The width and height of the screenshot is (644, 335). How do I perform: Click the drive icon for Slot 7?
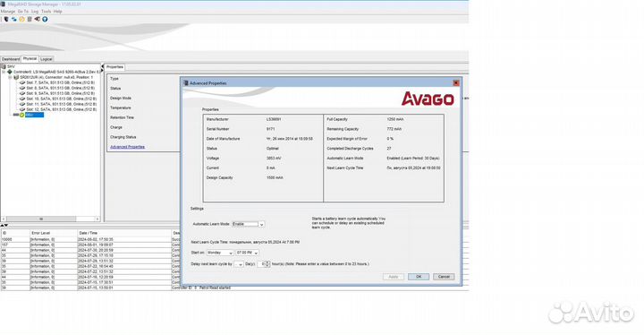tap(22, 82)
